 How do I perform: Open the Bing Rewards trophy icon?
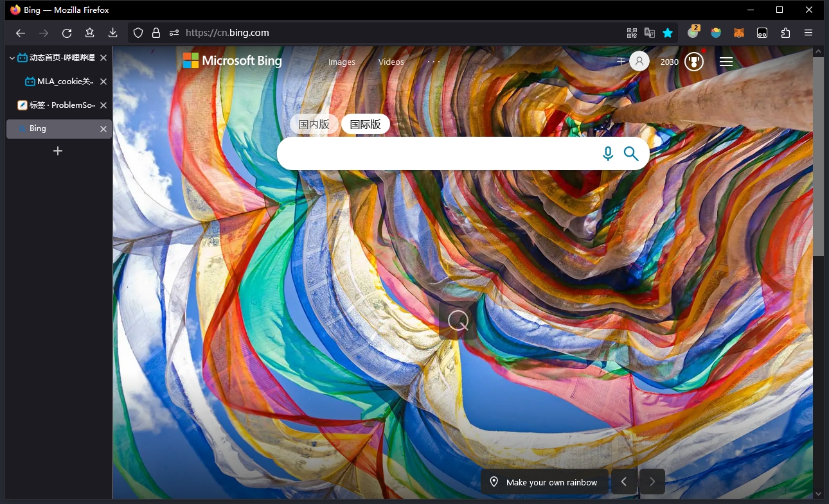(693, 62)
